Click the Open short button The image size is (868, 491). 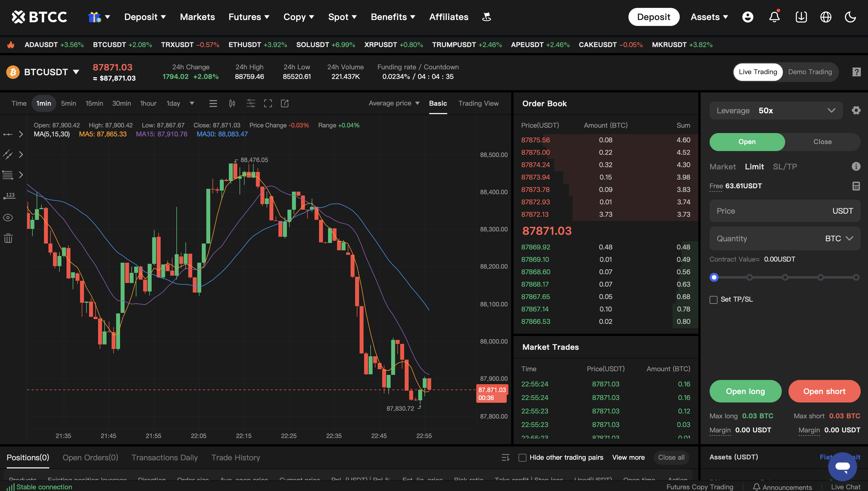pos(824,391)
